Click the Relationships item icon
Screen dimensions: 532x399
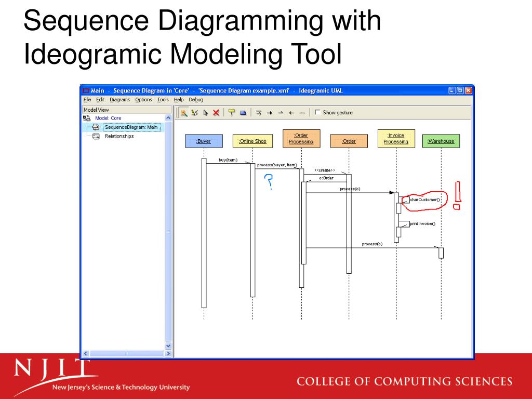point(96,136)
